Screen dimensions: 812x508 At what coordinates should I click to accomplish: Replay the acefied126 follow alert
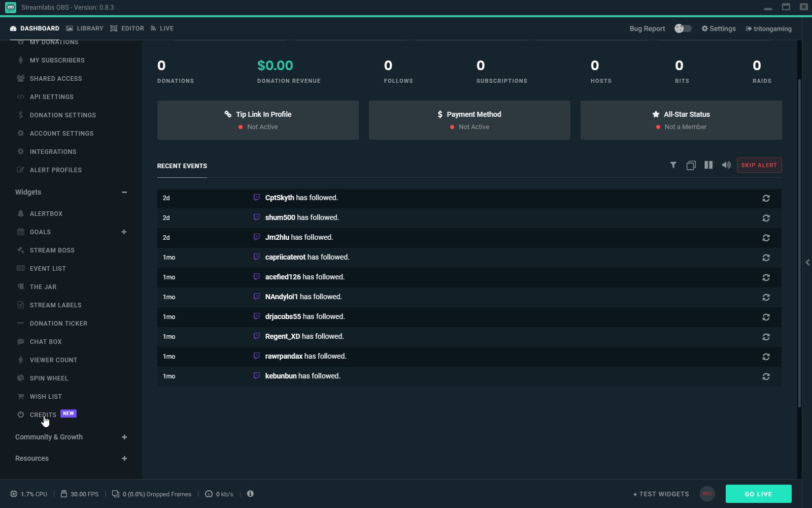click(x=766, y=277)
